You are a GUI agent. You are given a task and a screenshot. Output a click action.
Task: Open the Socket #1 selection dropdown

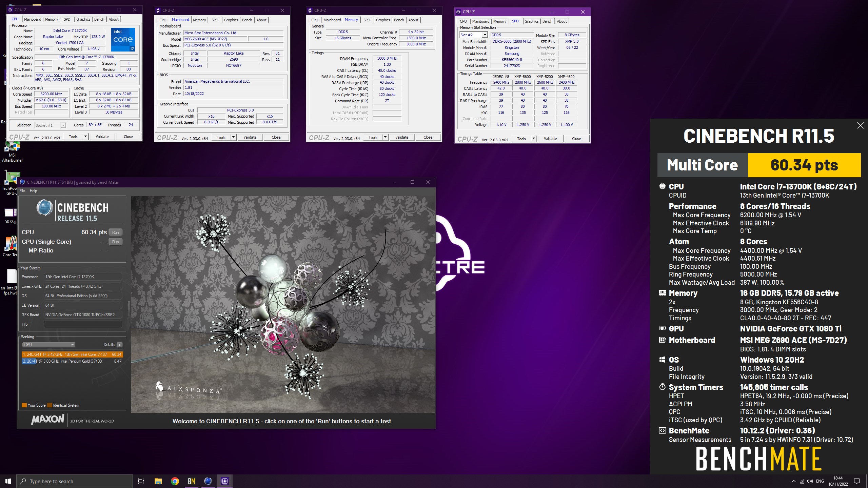pyautogui.click(x=50, y=125)
